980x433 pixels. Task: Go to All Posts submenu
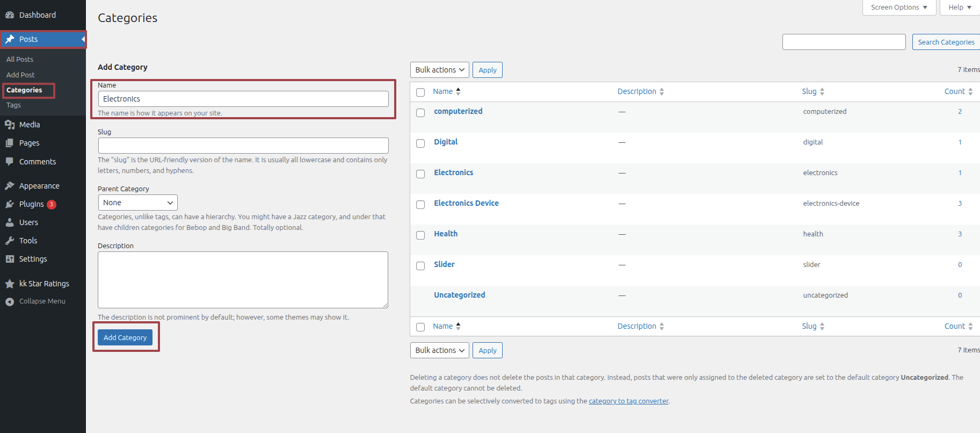coord(20,59)
